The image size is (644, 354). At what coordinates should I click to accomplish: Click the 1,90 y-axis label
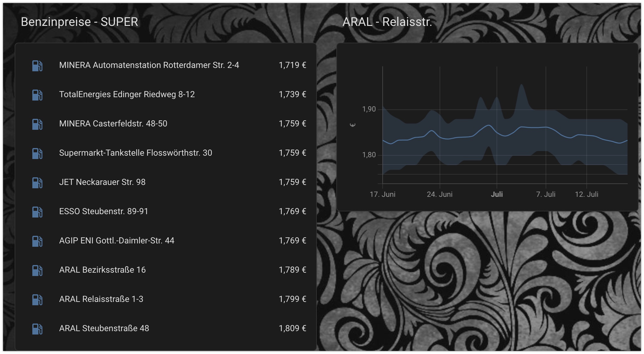click(x=369, y=109)
